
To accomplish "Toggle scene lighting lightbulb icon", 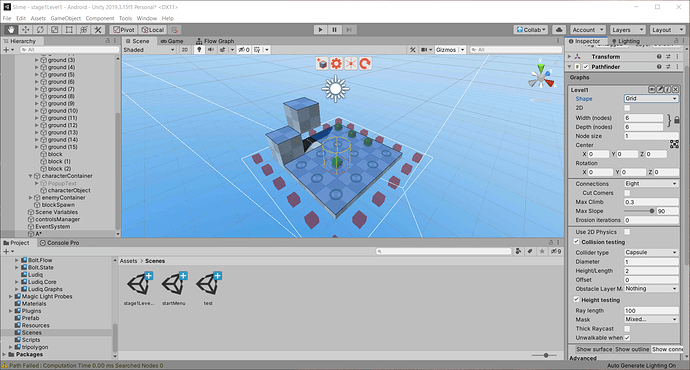I will [x=199, y=50].
